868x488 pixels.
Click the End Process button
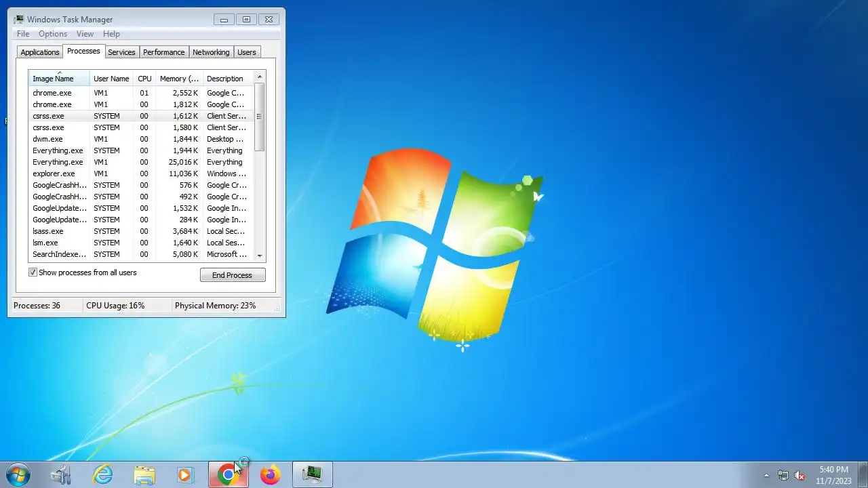point(233,274)
